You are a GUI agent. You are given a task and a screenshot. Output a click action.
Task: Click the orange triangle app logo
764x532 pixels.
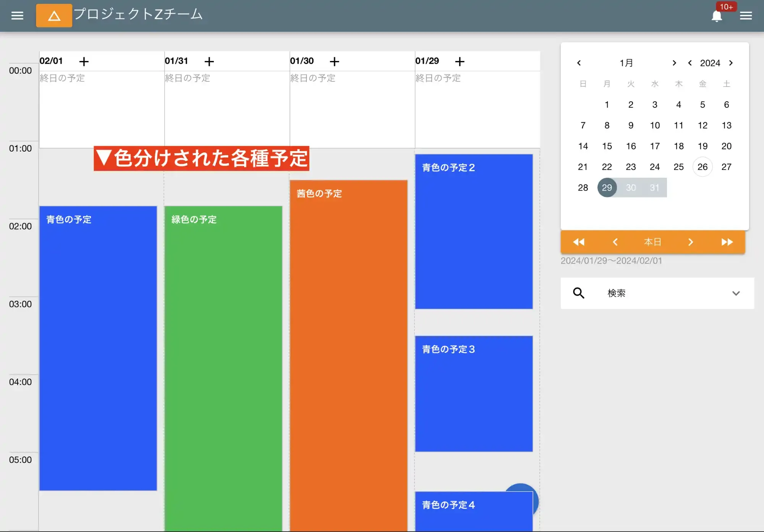click(x=54, y=16)
